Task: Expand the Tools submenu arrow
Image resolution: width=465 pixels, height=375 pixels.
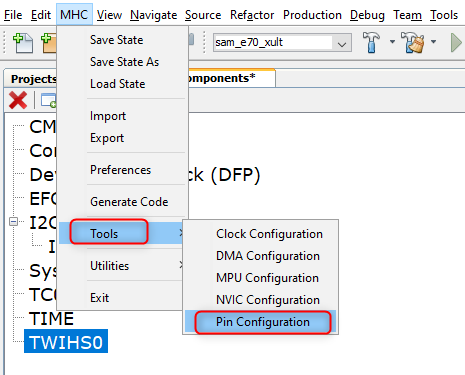Action: coord(181,233)
